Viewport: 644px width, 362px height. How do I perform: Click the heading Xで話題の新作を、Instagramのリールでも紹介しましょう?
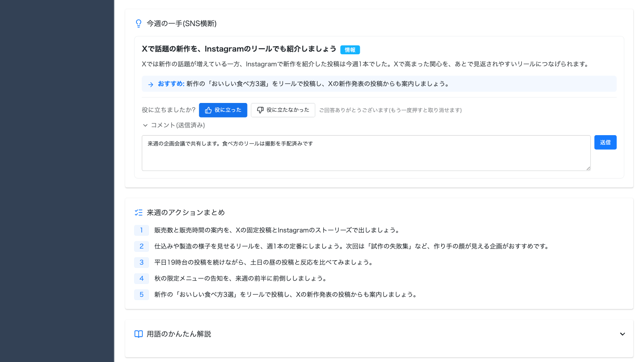pyautogui.click(x=239, y=49)
